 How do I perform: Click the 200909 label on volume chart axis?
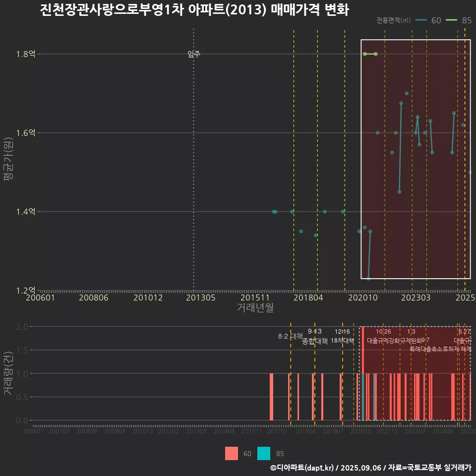(x=115, y=431)
